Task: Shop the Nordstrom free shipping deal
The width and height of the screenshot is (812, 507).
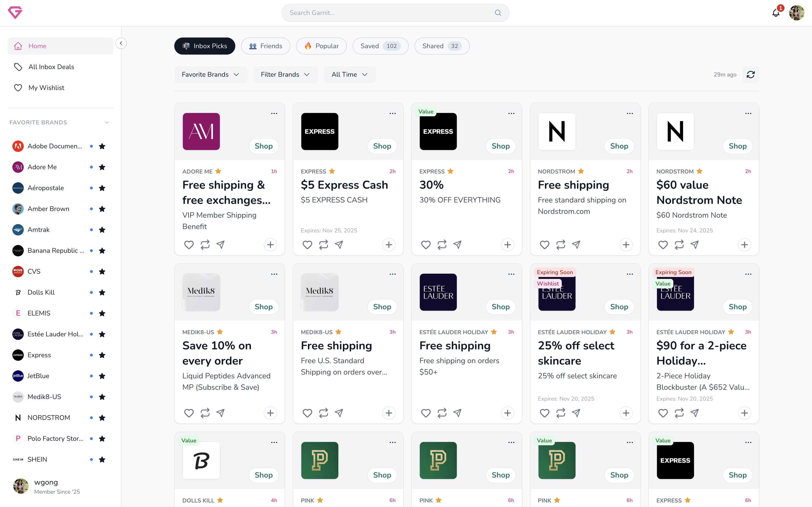Action: 619,146
